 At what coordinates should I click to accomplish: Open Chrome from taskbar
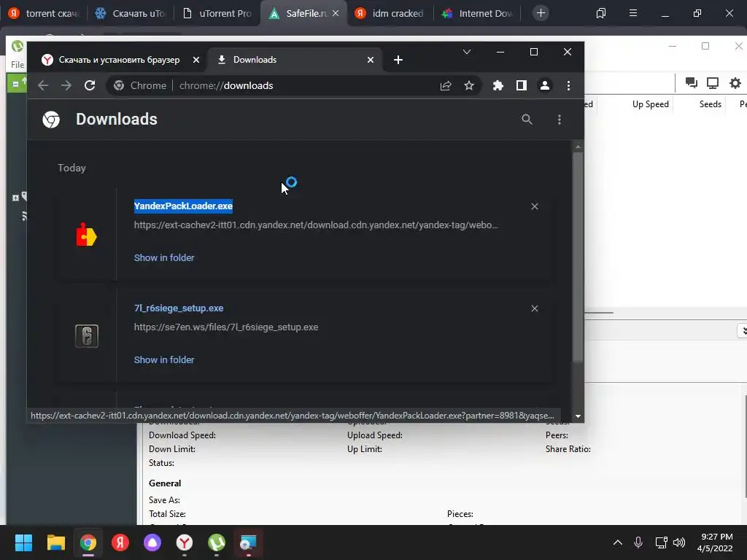[x=88, y=542]
